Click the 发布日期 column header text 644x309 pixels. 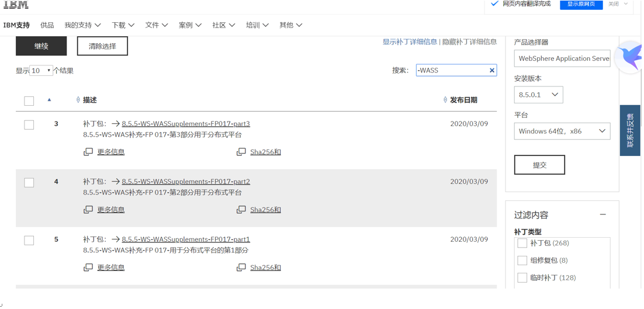click(x=463, y=100)
